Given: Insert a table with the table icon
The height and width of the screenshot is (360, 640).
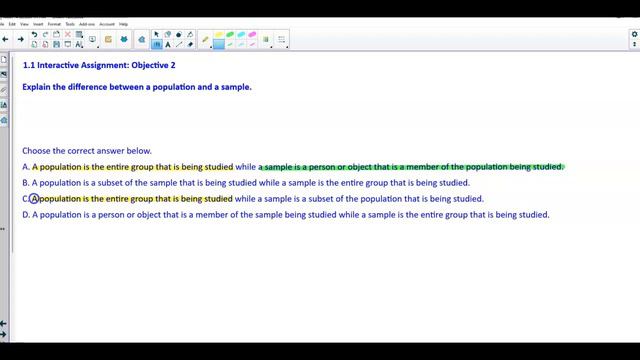Looking at the screenshot, I should [x=79, y=35].
